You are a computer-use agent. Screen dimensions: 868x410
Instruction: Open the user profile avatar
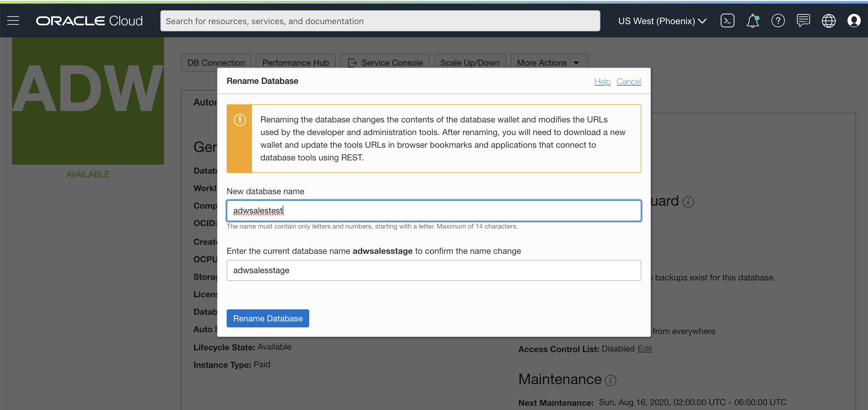click(854, 21)
